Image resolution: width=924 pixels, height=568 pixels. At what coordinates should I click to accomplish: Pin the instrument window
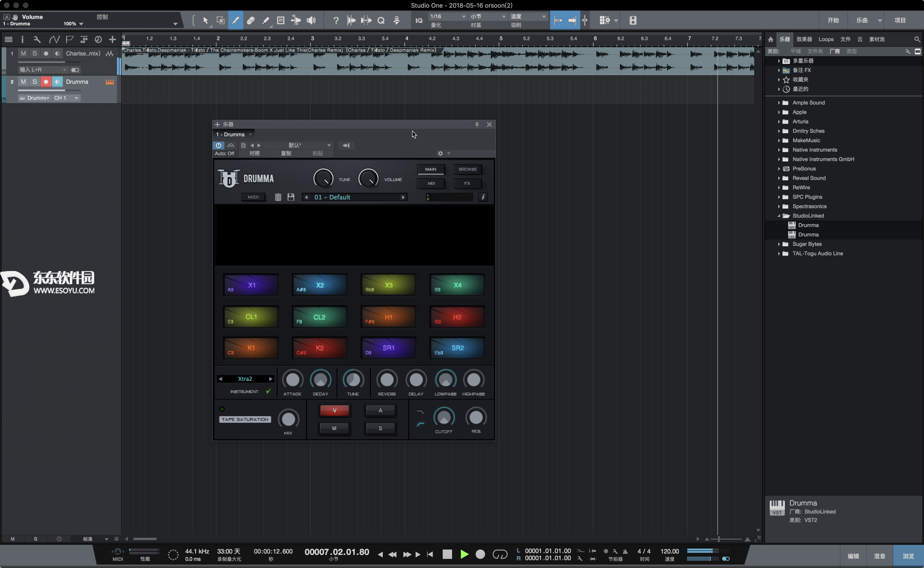(x=477, y=124)
